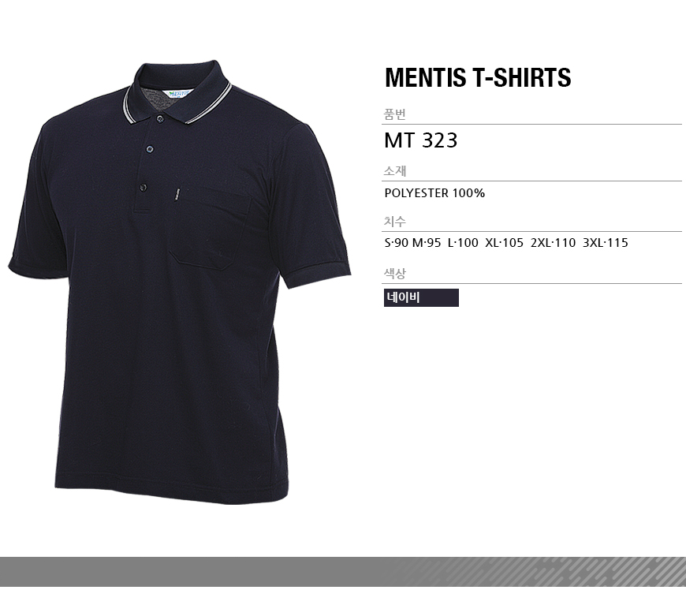Click the top button on the shirt placket

tap(160, 118)
